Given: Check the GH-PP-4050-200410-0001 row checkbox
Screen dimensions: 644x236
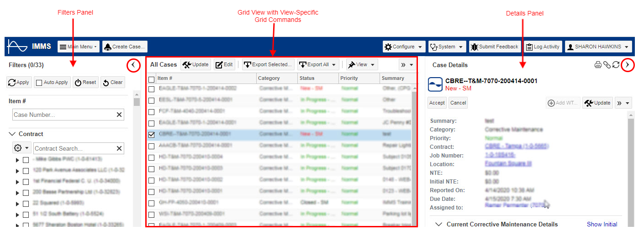Looking at the screenshot, I should 152,202.
